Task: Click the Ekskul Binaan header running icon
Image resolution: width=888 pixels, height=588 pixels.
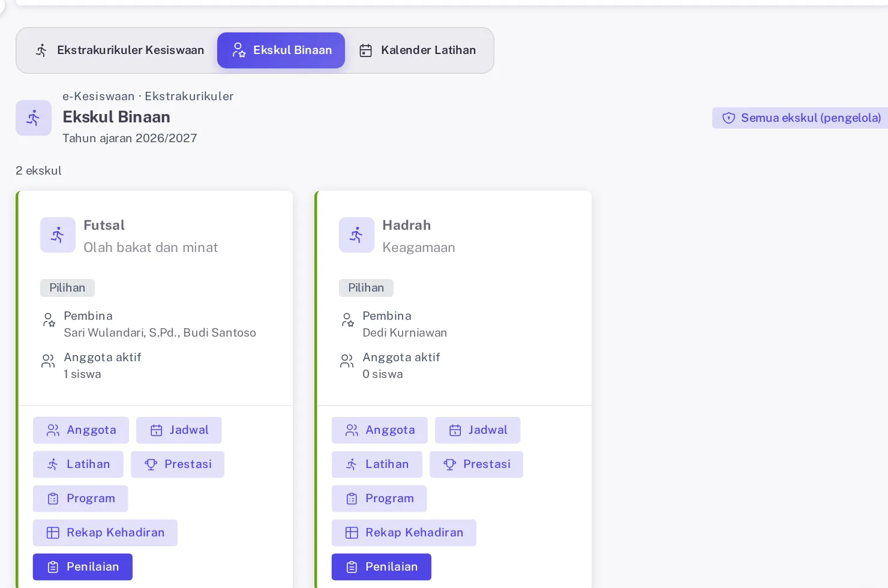Action: (x=34, y=118)
